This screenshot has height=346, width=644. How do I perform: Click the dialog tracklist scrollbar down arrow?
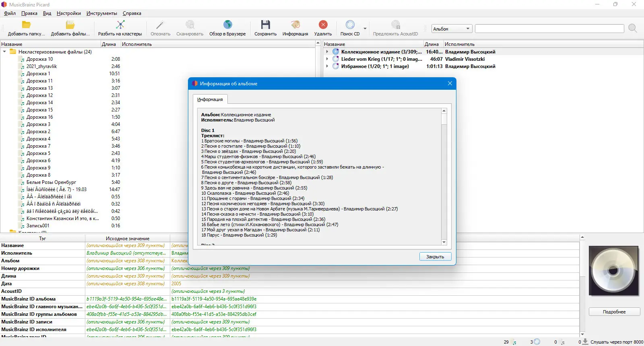point(444,242)
